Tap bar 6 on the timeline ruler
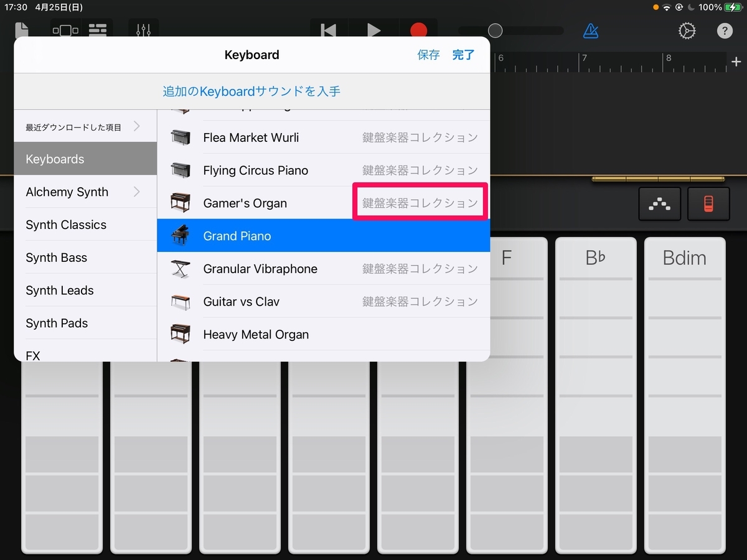 [500, 59]
